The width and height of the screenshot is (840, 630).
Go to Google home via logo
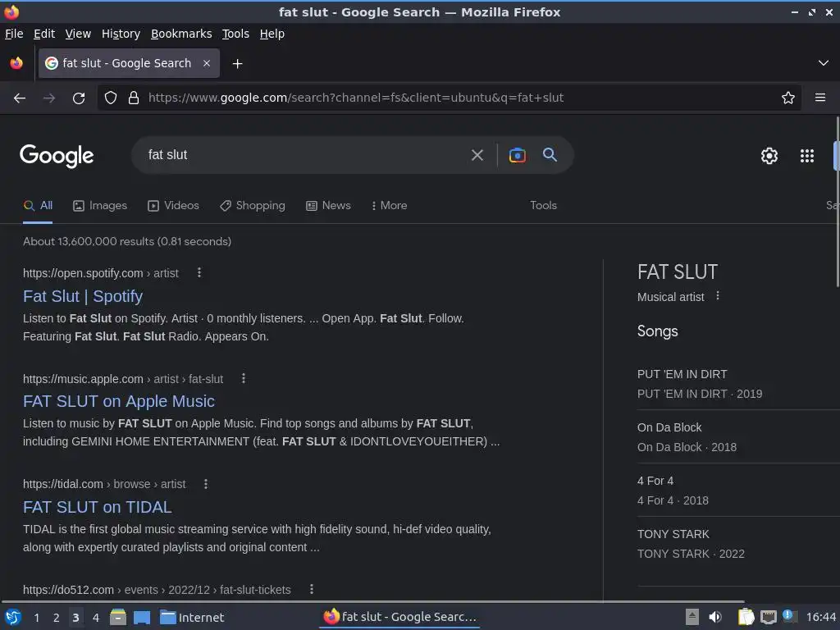click(57, 156)
